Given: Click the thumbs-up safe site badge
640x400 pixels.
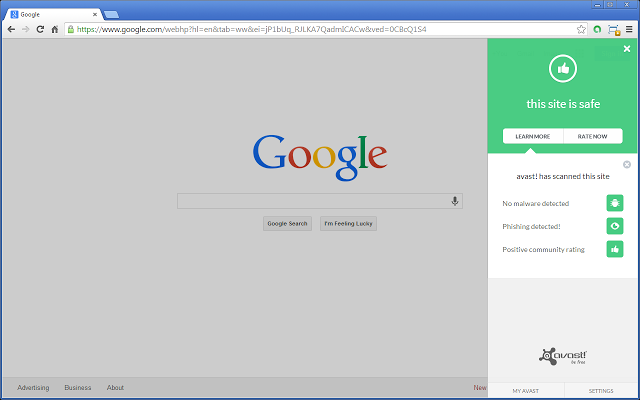Looking at the screenshot, I should coord(563,69).
